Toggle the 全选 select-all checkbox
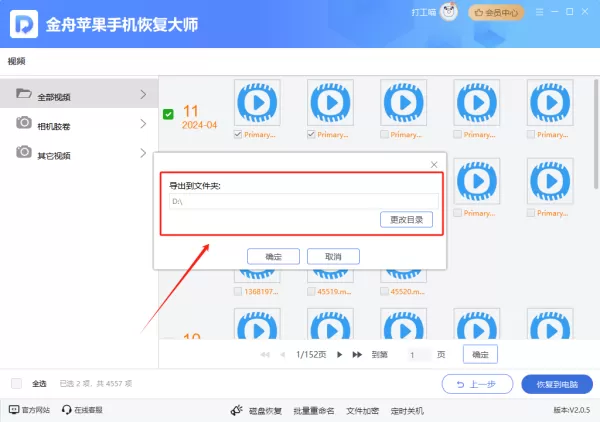The width and height of the screenshot is (600, 422). click(16, 383)
